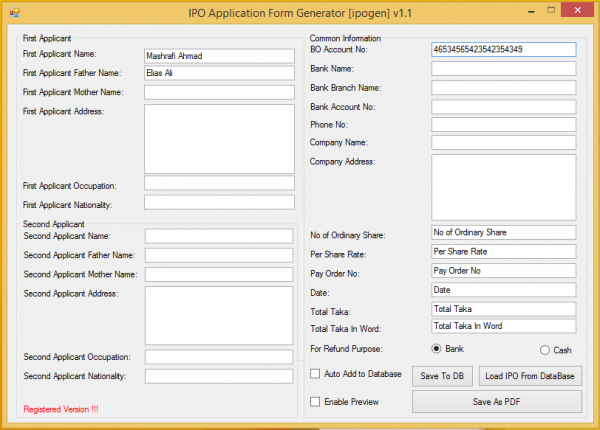Click the First Applicant Father Name field
The height and width of the screenshot is (430, 600).
(219, 73)
